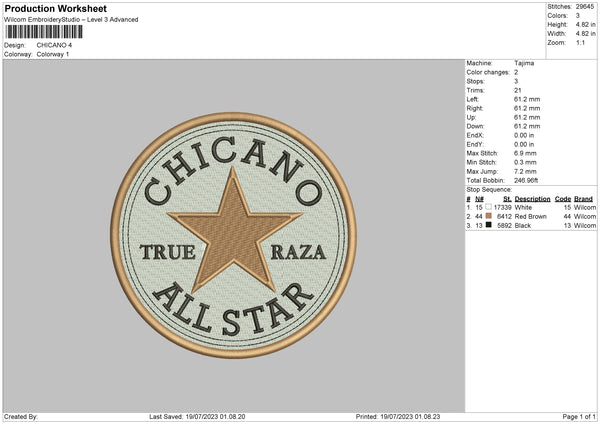Click the 'N#' column header

click(x=479, y=199)
